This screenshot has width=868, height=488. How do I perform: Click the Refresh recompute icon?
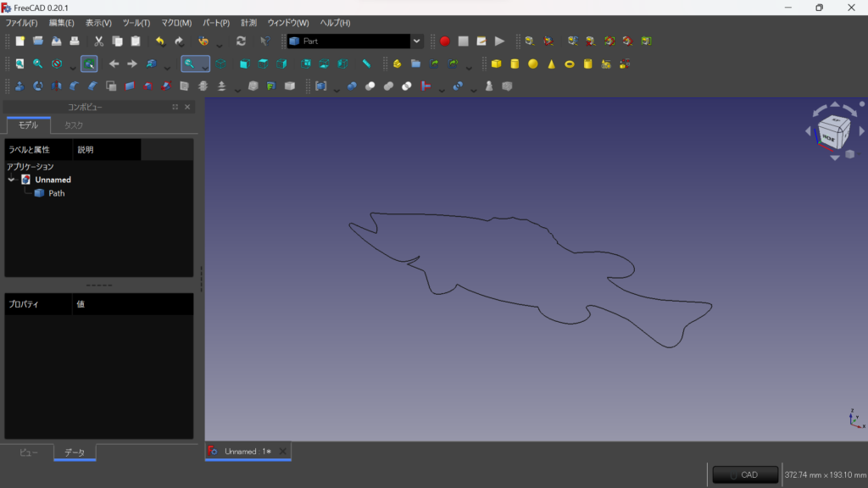pos(241,41)
